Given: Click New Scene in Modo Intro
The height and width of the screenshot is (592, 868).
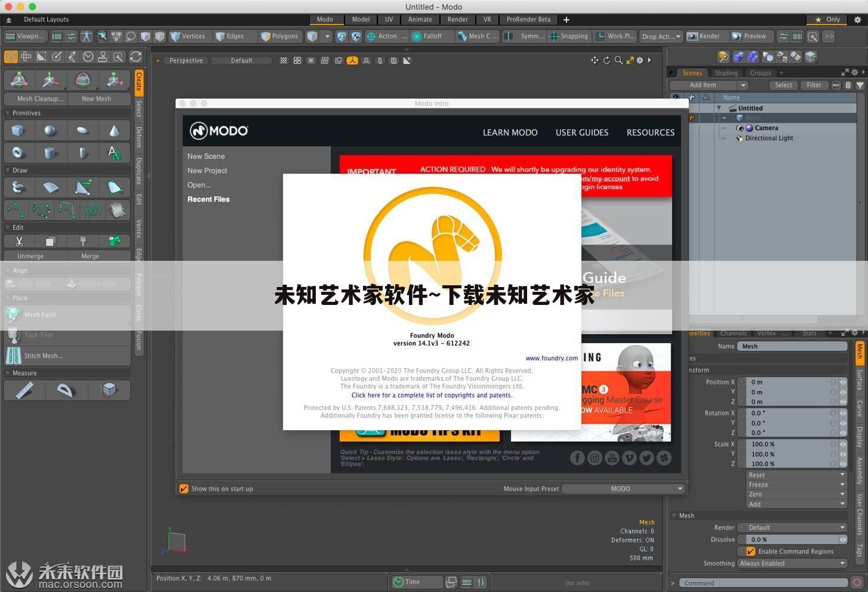Looking at the screenshot, I should [x=206, y=156].
